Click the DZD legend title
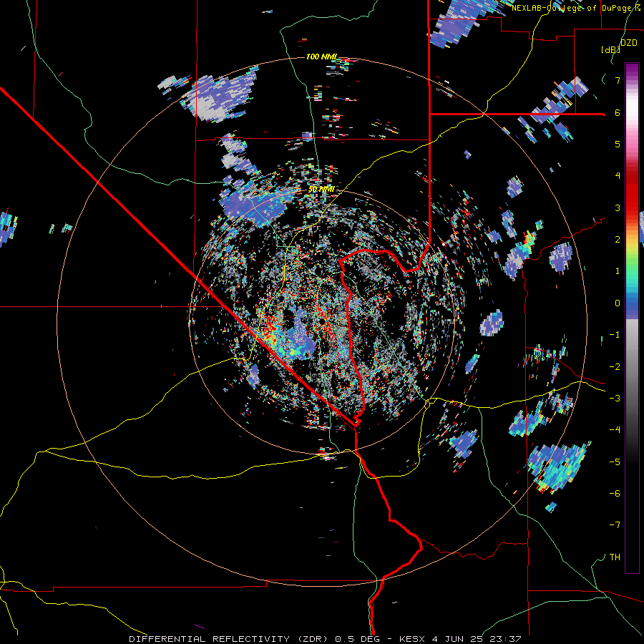 [x=629, y=43]
